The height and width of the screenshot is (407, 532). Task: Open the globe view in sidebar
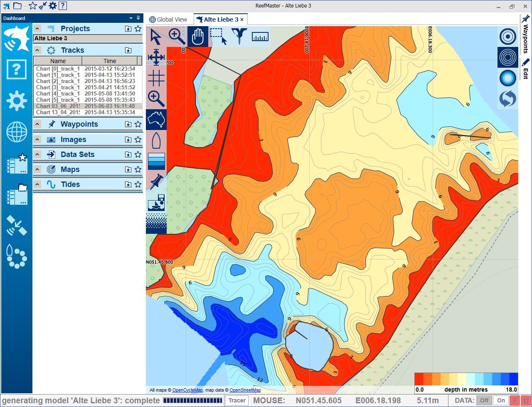[x=17, y=132]
